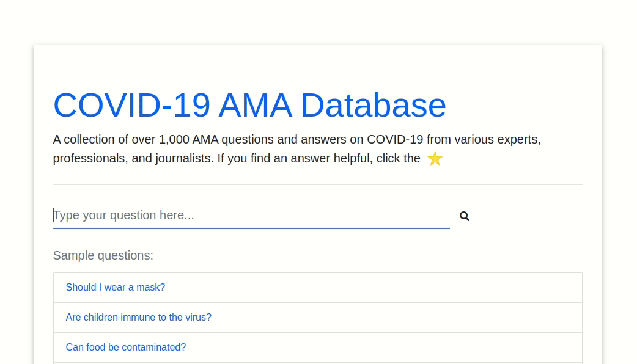The height and width of the screenshot is (364, 637).
Task: Choose the mask question from sample list
Action: 115,287
